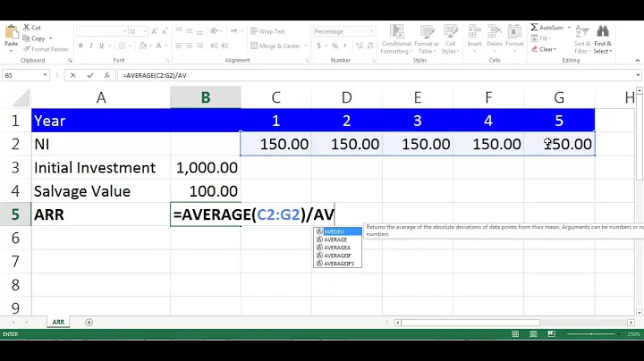
Task: Open the Name Box dropdown arrow
Action: click(x=45, y=75)
